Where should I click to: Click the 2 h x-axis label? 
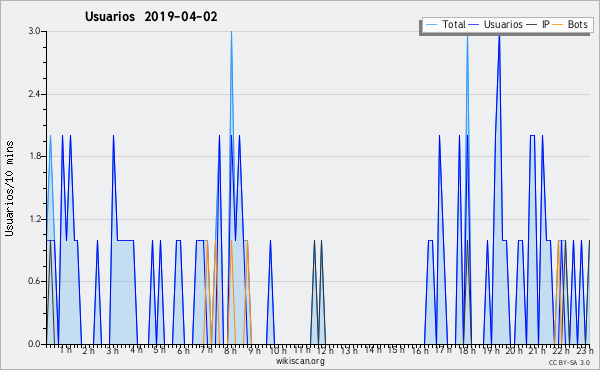tap(88, 351)
